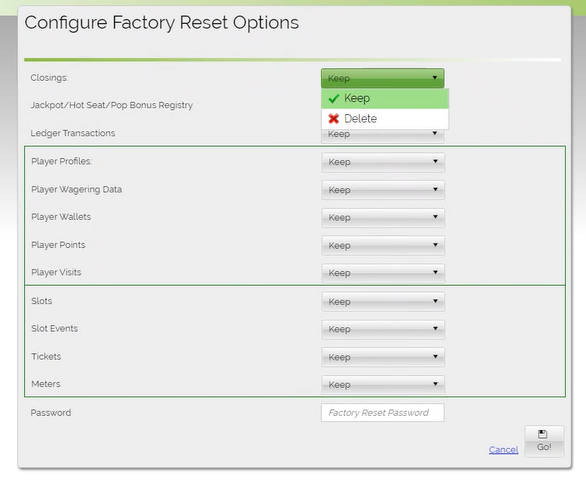Focus the Factory Reset Password field
This screenshot has height=482, width=586.
pos(383,413)
